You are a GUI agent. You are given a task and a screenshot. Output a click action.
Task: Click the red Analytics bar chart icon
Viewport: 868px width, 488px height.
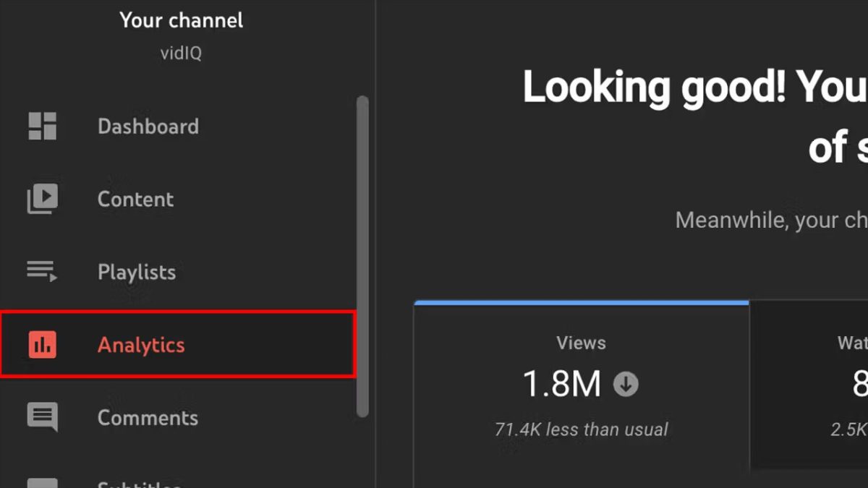tap(42, 345)
